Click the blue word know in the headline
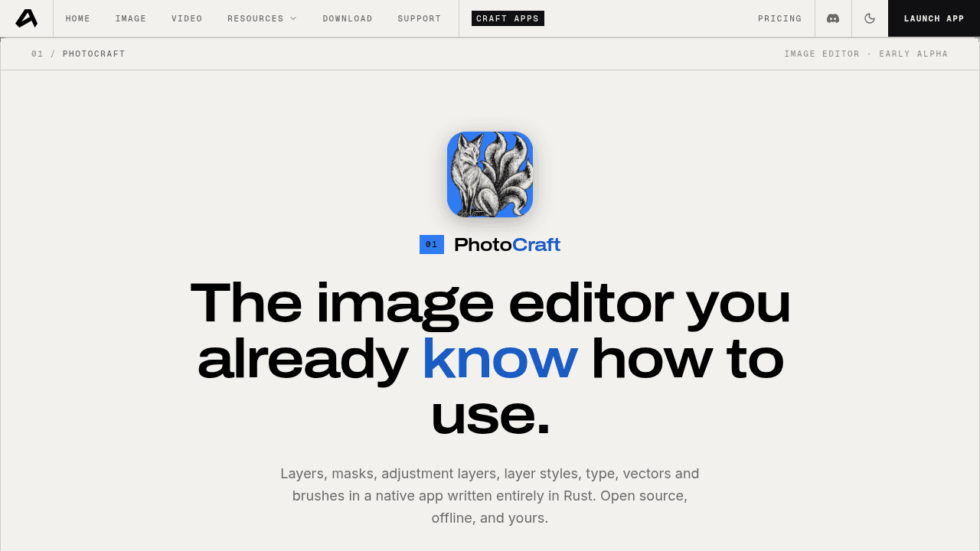Screen dimensions: 980x551 pos(500,359)
